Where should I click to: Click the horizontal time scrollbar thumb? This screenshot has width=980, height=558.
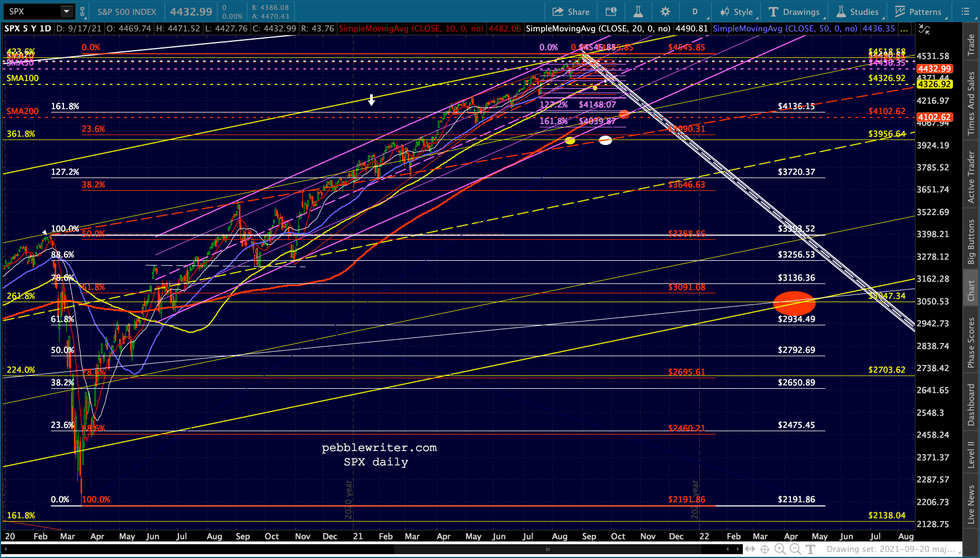click(x=547, y=549)
